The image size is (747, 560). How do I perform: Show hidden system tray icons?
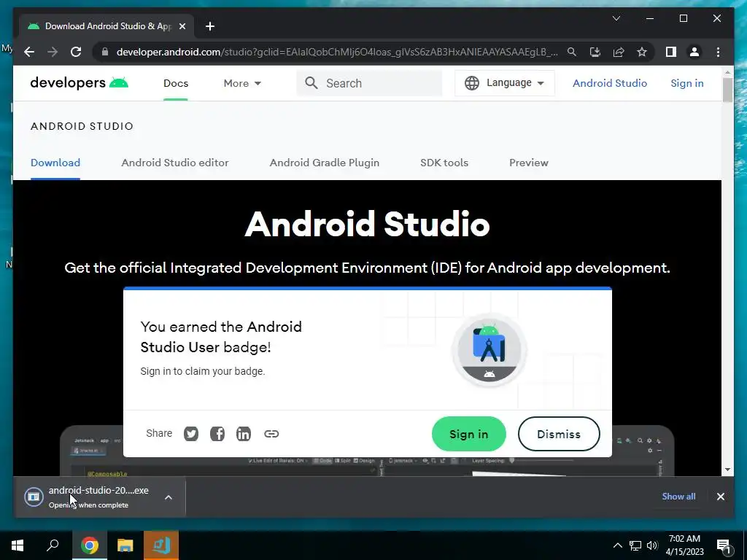click(617, 545)
